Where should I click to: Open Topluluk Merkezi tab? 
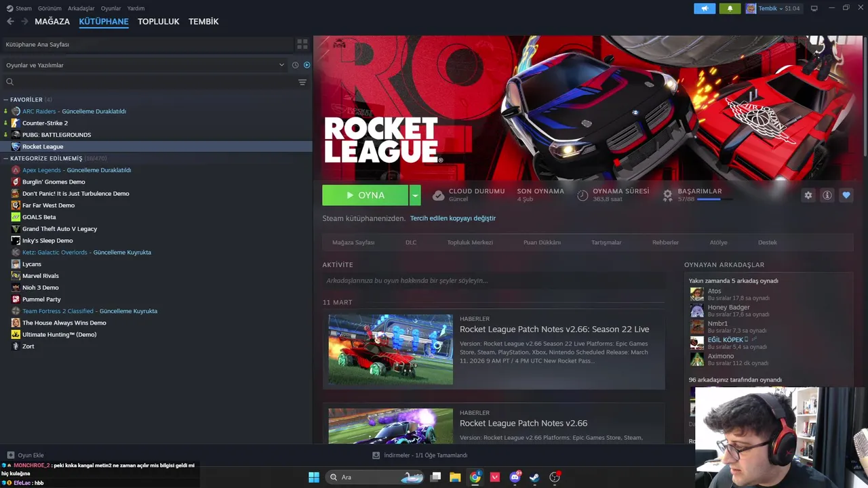pyautogui.click(x=470, y=242)
